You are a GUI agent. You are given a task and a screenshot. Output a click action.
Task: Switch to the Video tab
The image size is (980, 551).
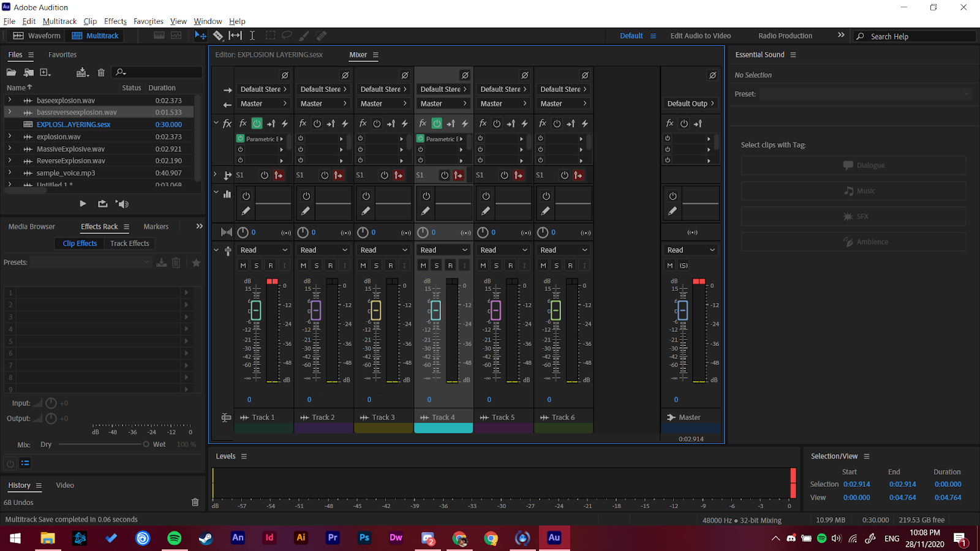click(x=65, y=485)
